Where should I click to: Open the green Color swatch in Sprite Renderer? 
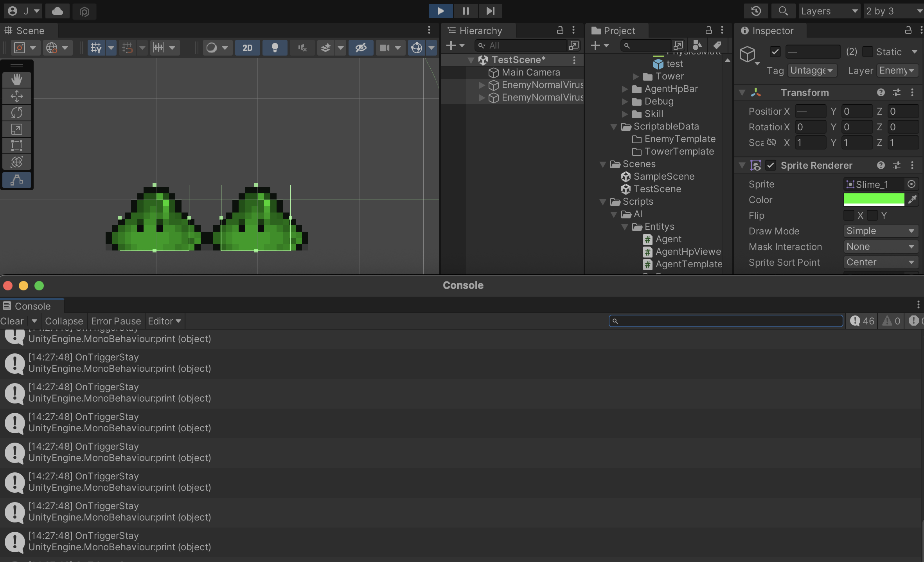pyautogui.click(x=874, y=199)
